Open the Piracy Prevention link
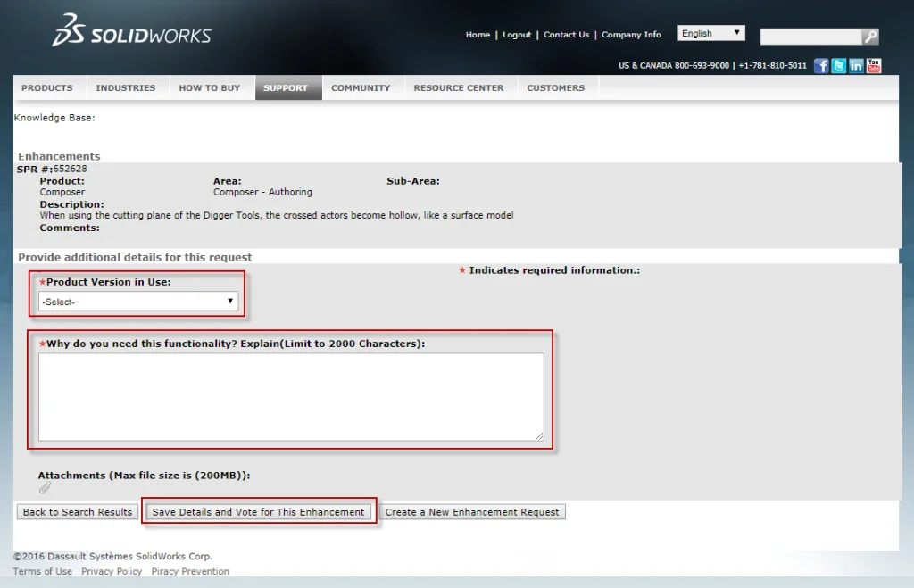The image size is (914, 588). point(190,571)
